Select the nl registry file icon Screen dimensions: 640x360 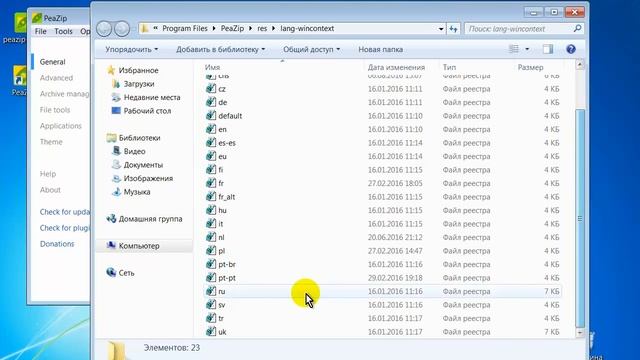pos(211,237)
